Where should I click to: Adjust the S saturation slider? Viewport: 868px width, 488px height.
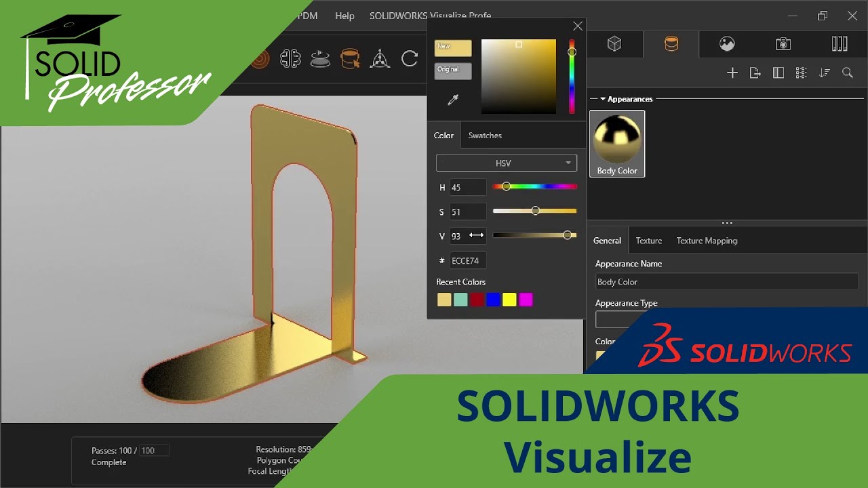[534, 211]
